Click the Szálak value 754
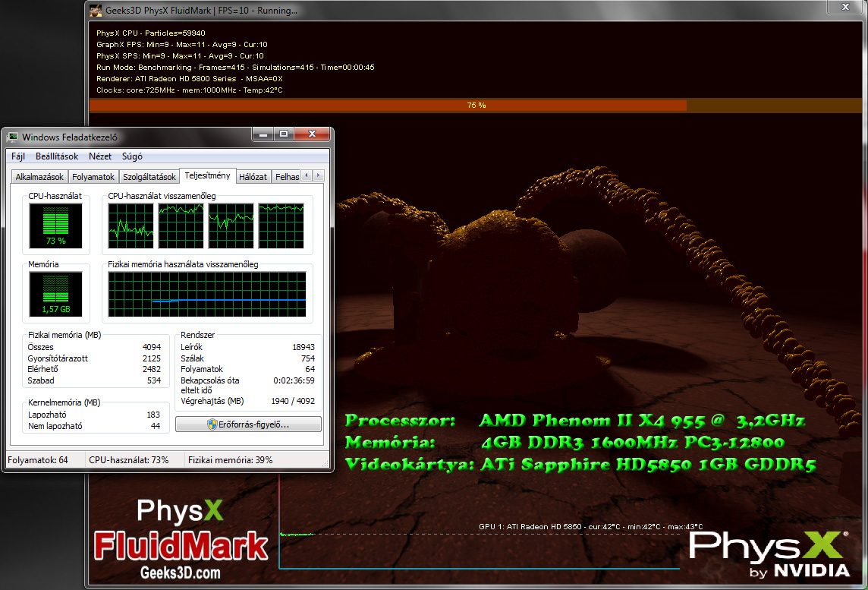The height and width of the screenshot is (590, 868). point(308,358)
